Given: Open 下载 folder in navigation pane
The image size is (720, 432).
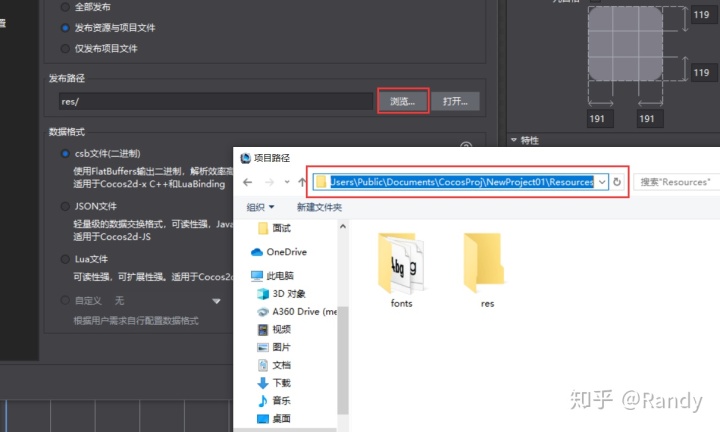Looking at the screenshot, I should (x=274, y=382).
